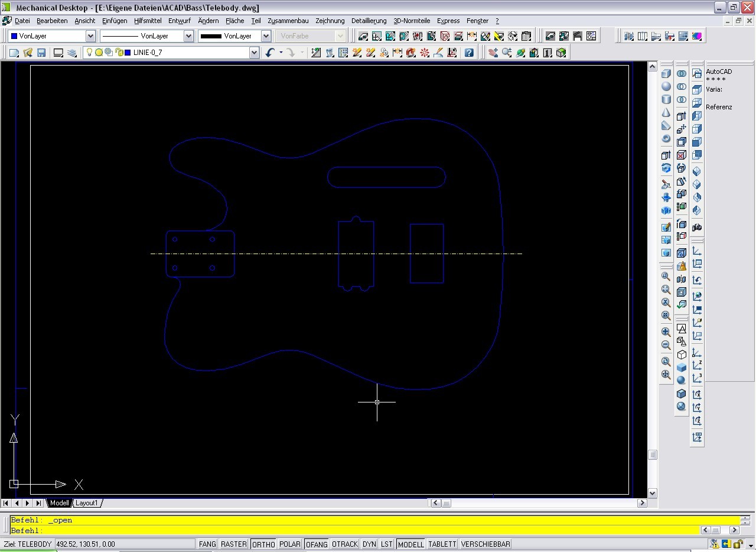This screenshot has width=756, height=552.
Task: Open the Zusammenbau menu
Action: [288, 21]
